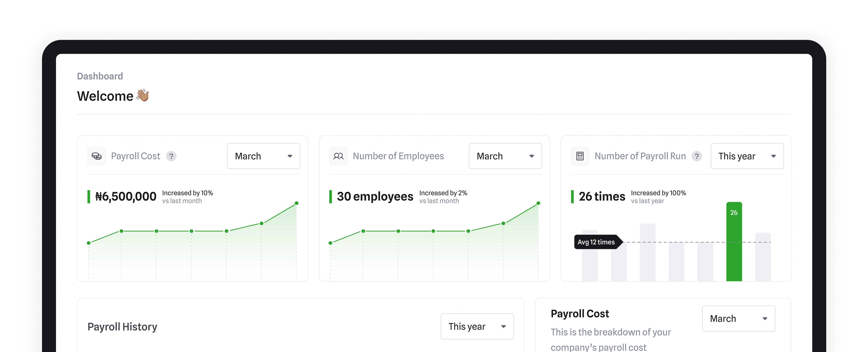Select the Payroll History section header

tap(122, 326)
